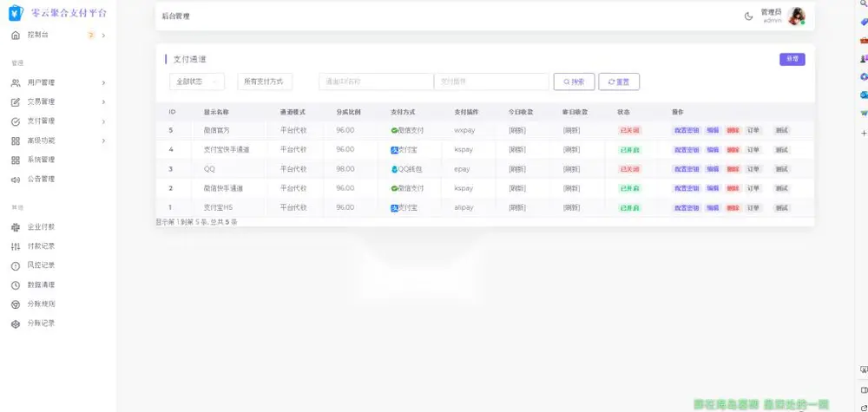Toggle 已开启 status of 支付宝H5 channel

(x=629, y=208)
